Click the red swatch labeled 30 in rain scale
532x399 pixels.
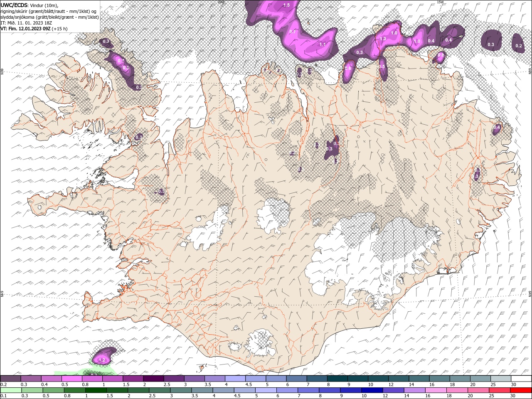pyautogui.click(x=521, y=390)
